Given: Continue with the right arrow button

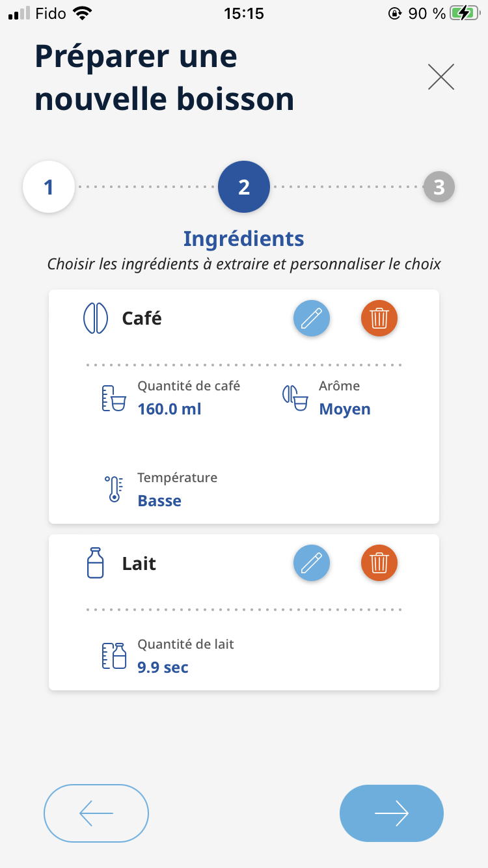Looking at the screenshot, I should coord(392,813).
